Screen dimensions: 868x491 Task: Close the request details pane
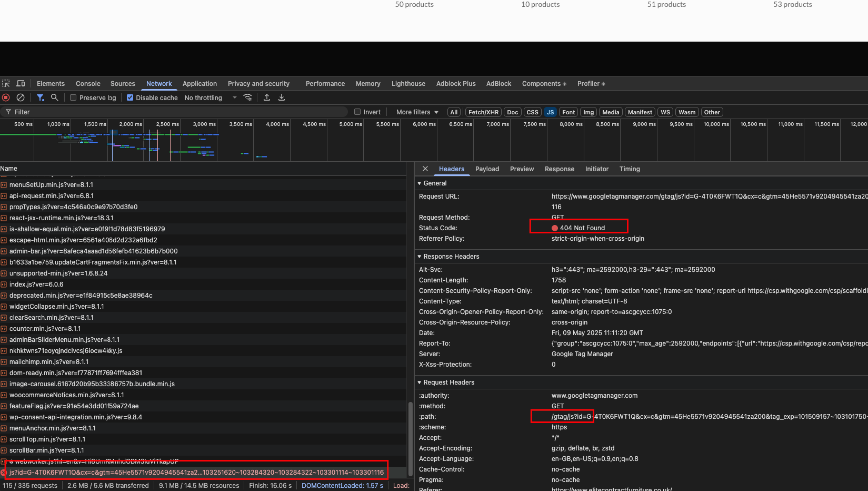point(425,169)
